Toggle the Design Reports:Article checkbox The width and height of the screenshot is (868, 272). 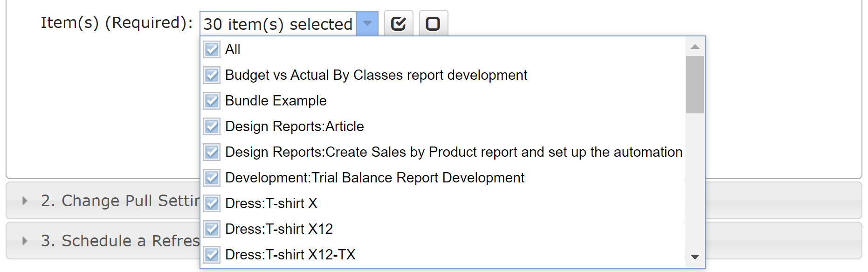tap(212, 126)
